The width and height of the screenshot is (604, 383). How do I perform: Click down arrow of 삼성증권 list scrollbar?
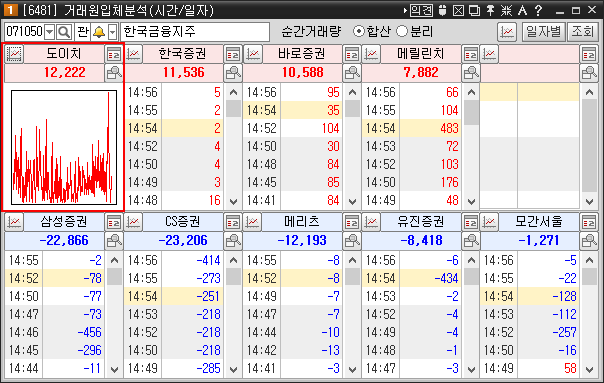[x=114, y=370]
